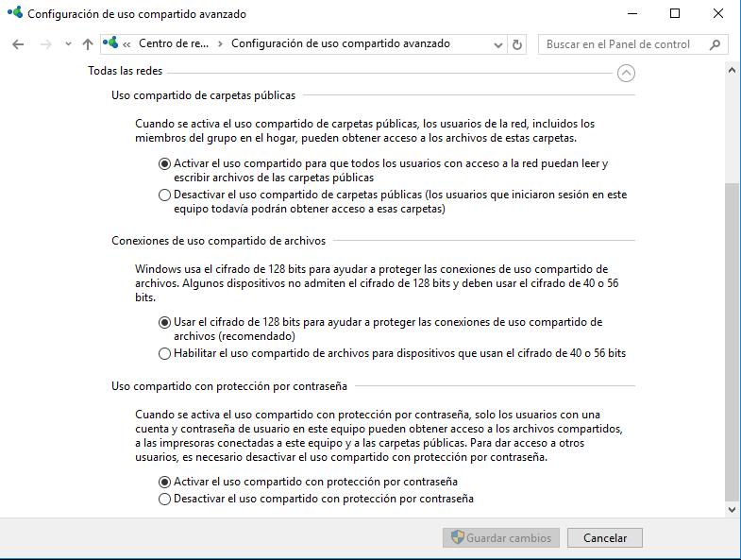This screenshot has width=741, height=560.
Task: Select "Desactivar el uso compartido con protección por contraseña"
Action: (164, 499)
